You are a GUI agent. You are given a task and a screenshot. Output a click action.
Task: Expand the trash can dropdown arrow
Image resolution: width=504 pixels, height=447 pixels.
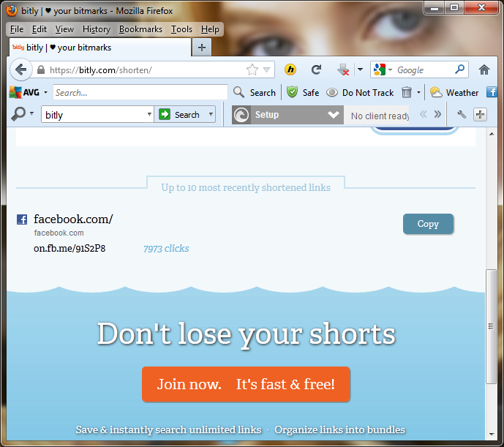click(x=418, y=93)
